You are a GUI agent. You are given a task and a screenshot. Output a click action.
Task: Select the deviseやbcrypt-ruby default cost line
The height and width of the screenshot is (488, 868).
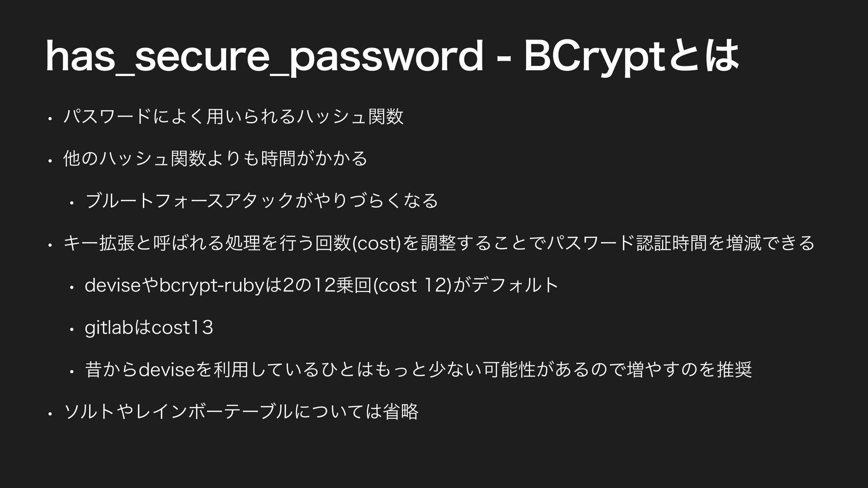tap(322, 285)
